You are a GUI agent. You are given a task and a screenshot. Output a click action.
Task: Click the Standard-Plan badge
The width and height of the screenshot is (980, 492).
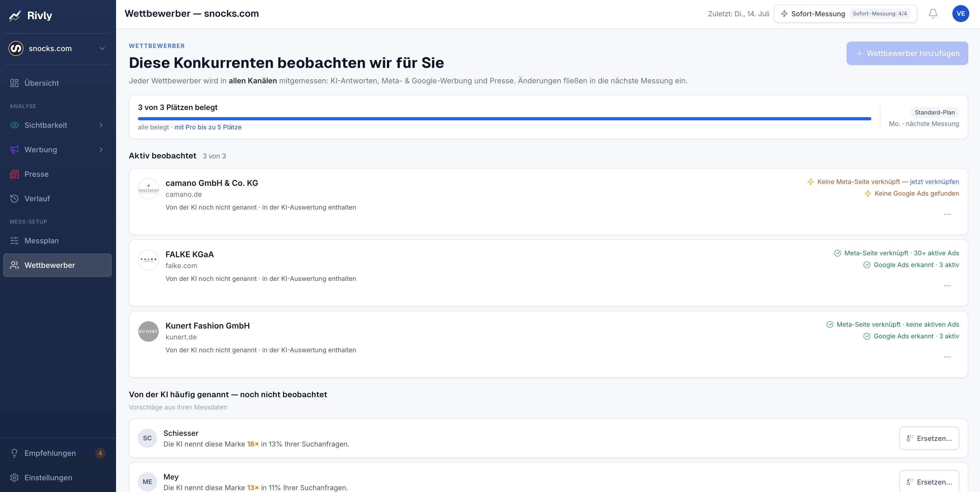point(934,112)
